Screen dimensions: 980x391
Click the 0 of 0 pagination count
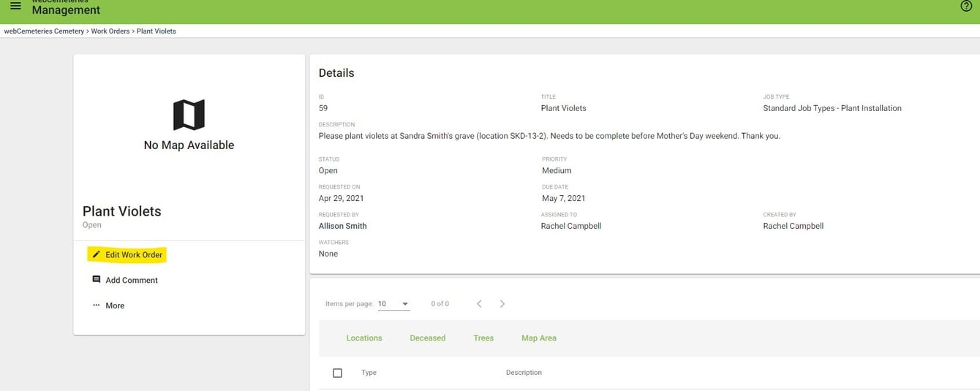coord(440,304)
